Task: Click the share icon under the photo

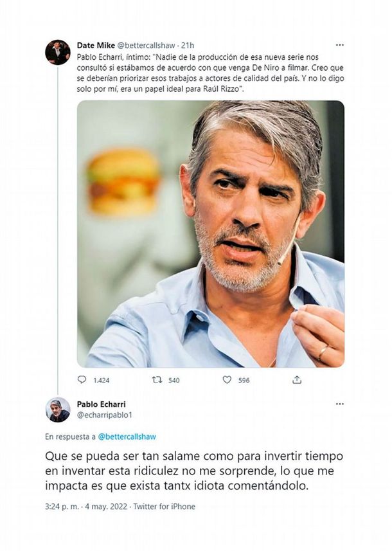Action: coord(297,380)
